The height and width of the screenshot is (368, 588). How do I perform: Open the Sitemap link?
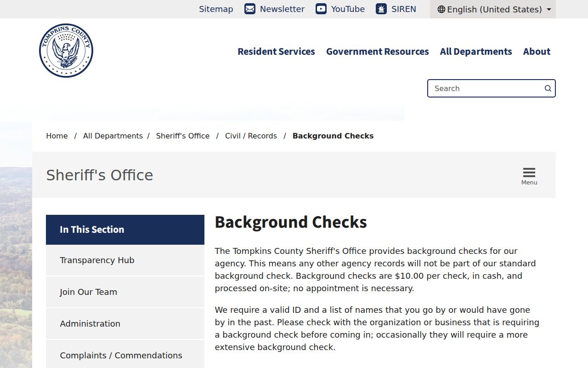[x=216, y=9]
